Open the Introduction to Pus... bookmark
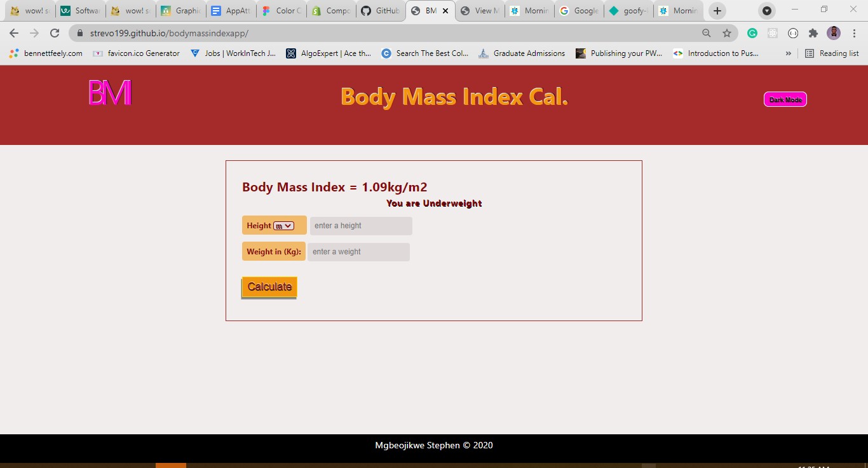 [716, 53]
